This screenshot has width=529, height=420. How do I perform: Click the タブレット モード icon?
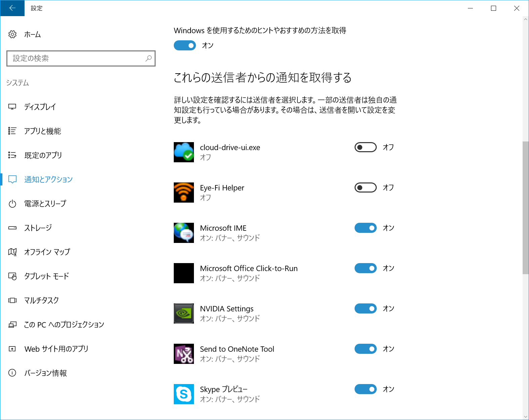12,276
